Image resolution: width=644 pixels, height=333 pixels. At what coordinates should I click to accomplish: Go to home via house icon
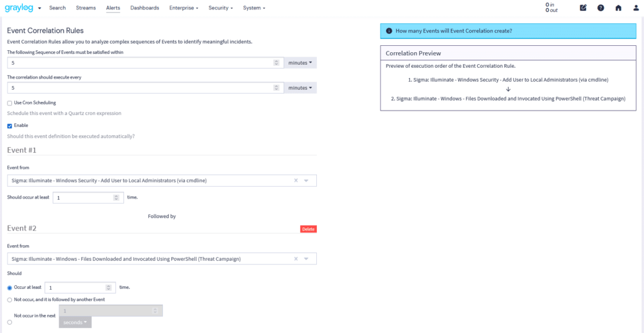[618, 8]
